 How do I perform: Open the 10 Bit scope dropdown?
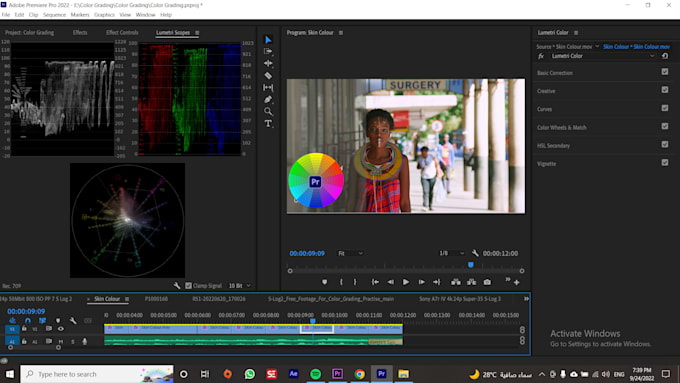(x=239, y=285)
